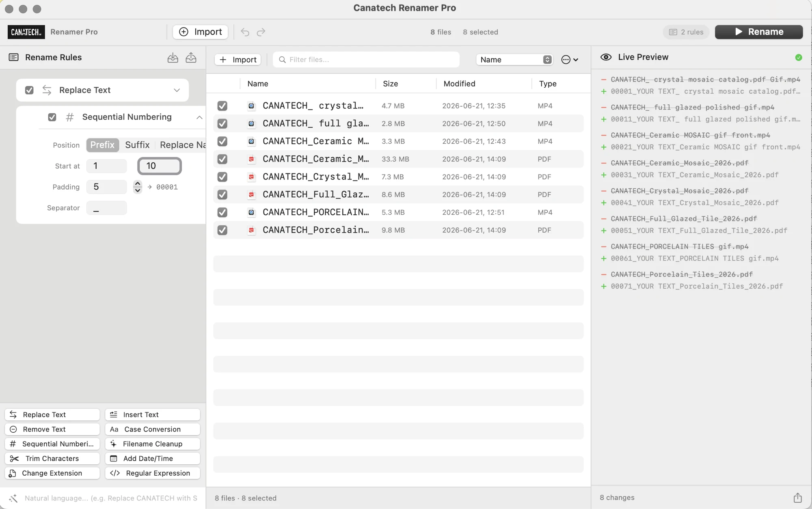Screen dimensions: 812x509
Task: Click the natural language magic wand icon
Action: coord(13,498)
